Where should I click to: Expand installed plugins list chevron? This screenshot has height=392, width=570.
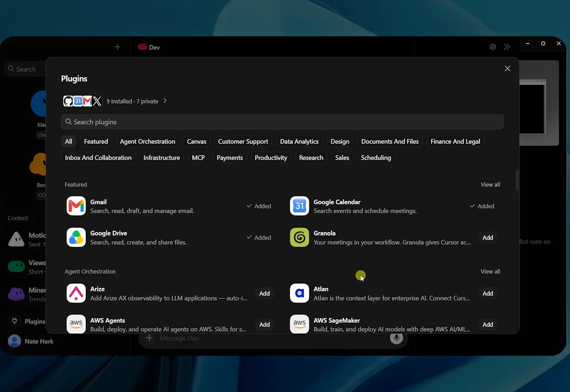coord(165,101)
